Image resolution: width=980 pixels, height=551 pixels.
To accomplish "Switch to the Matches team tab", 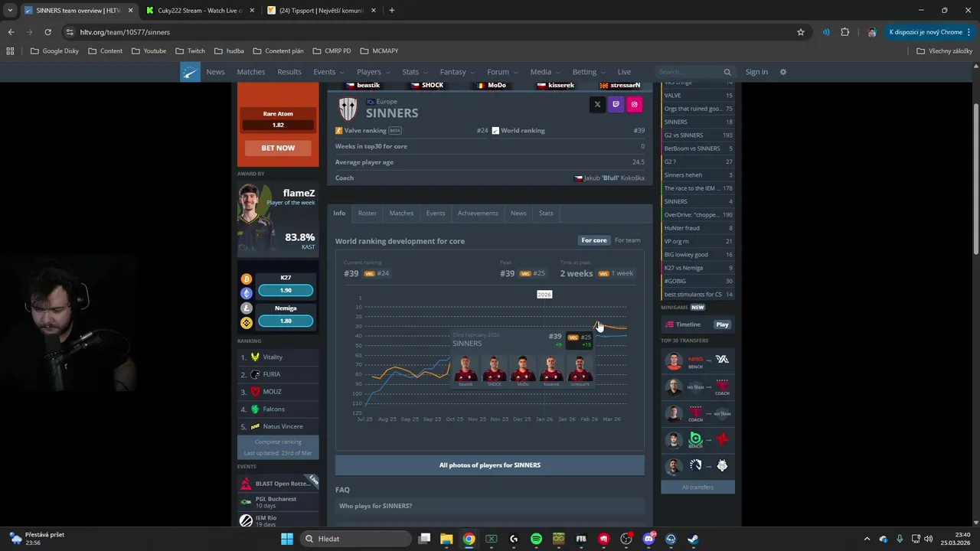I will [x=401, y=214].
